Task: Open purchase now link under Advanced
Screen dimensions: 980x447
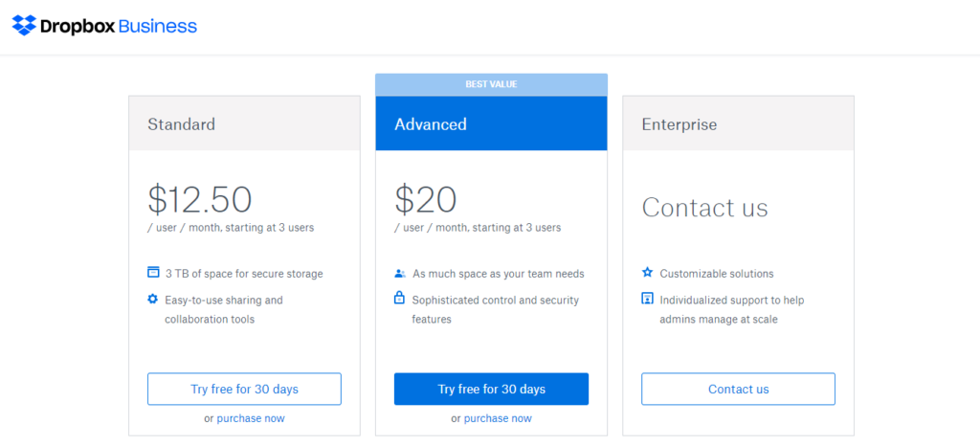Action: (x=498, y=418)
